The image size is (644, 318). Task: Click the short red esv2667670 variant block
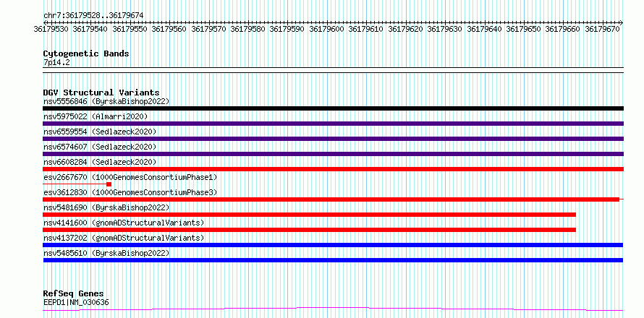pos(109,184)
